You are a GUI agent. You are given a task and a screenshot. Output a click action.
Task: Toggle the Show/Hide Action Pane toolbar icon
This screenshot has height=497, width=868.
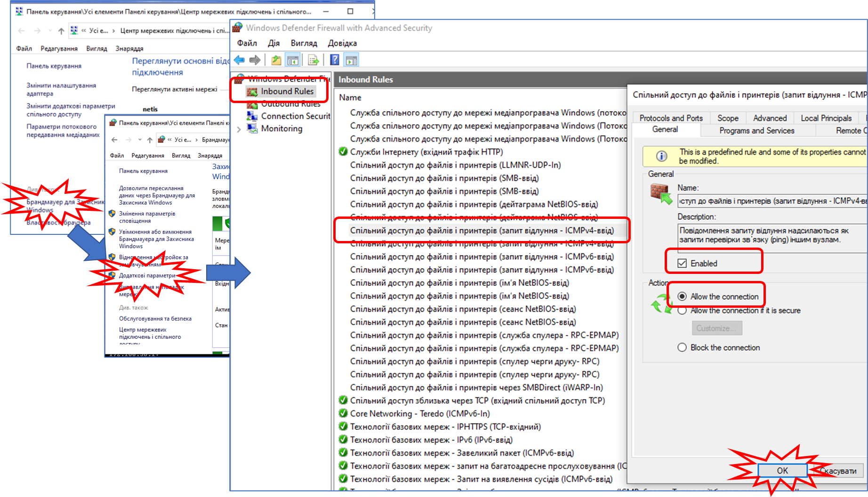coord(351,60)
